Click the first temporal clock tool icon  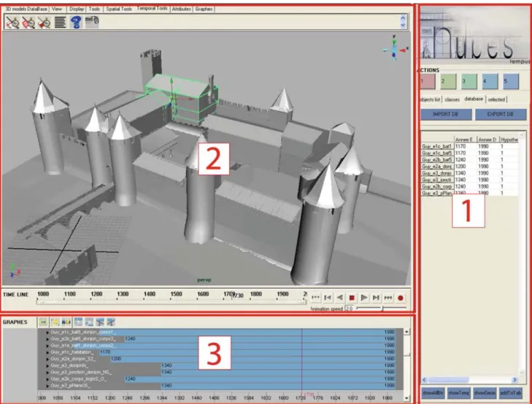click(12, 23)
